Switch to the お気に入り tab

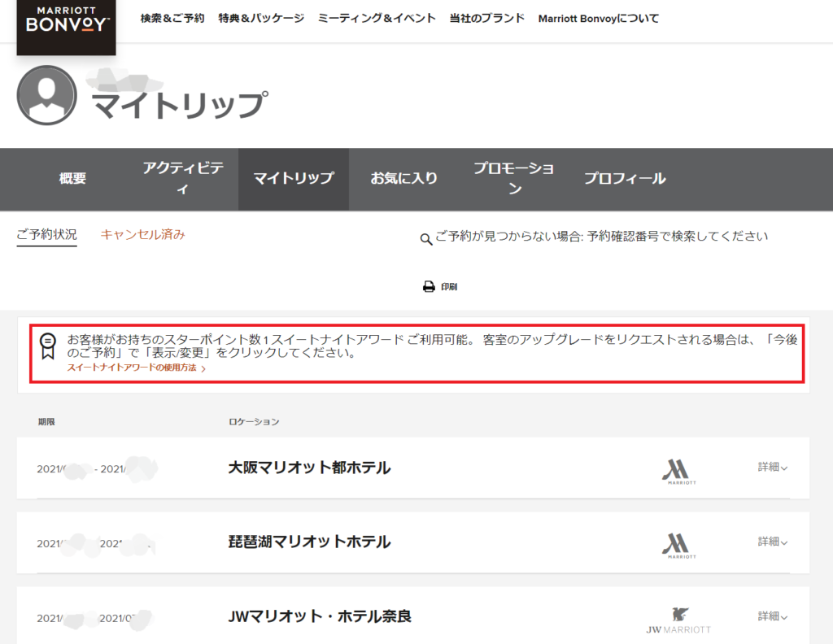(x=403, y=179)
